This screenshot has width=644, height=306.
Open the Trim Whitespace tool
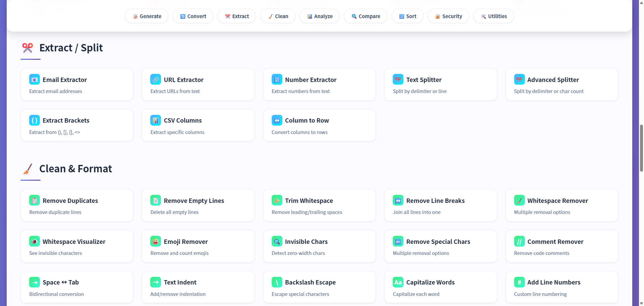(319, 205)
